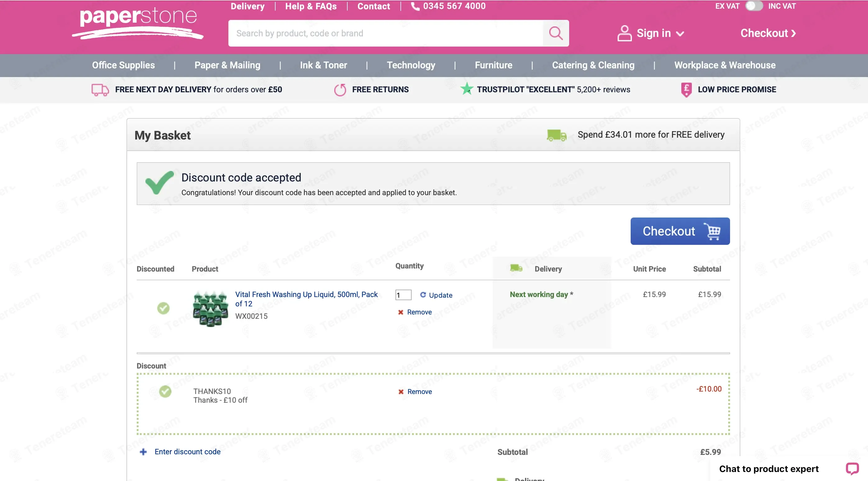Open the Technology menu
Viewport: 868px width, 481px height.
tap(411, 65)
